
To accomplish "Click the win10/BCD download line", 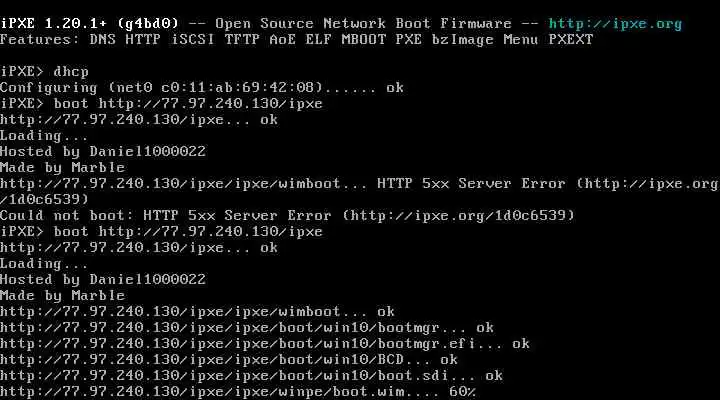I will pyautogui.click(x=229, y=360).
